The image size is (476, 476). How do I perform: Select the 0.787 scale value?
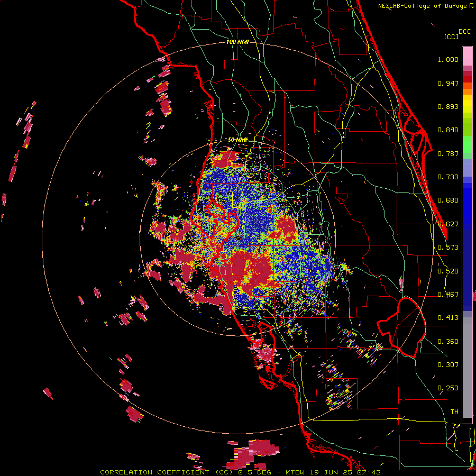pyautogui.click(x=448, y=153)
